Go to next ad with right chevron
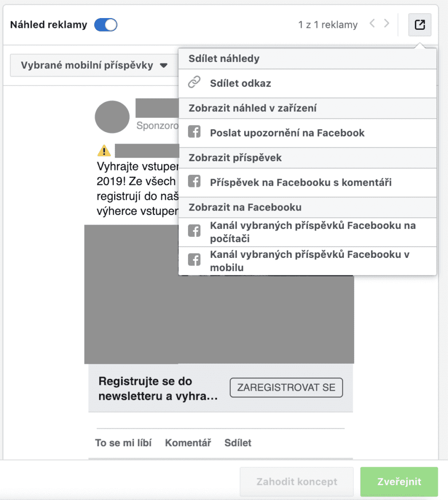This screenshot has height=500, width=448. point(386,23)
